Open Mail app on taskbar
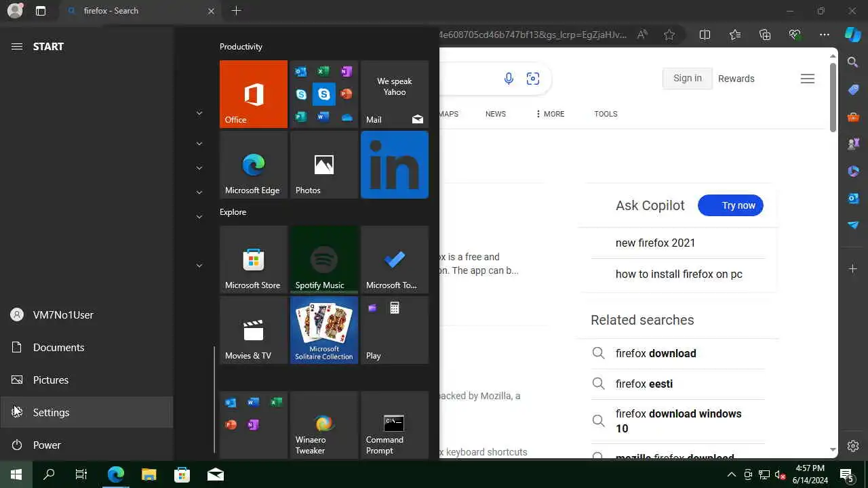The width and height of the screenshot is (868, 488). coord(216,474)
